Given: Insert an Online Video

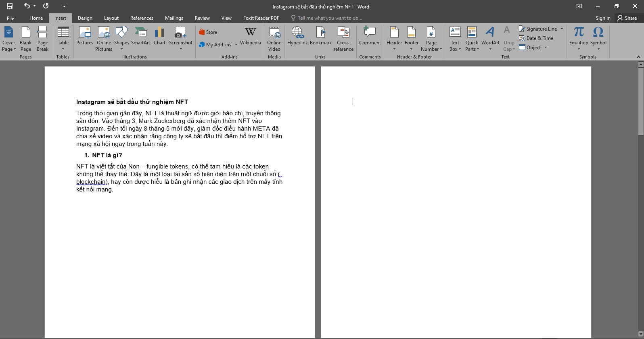Looking at the screenshot, I should [x=274, y=39].
